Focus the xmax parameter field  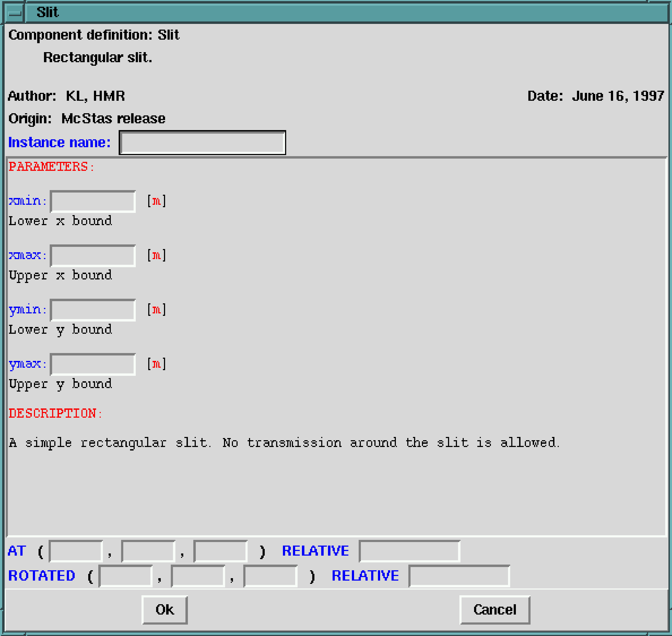click(x=93, y=256)
